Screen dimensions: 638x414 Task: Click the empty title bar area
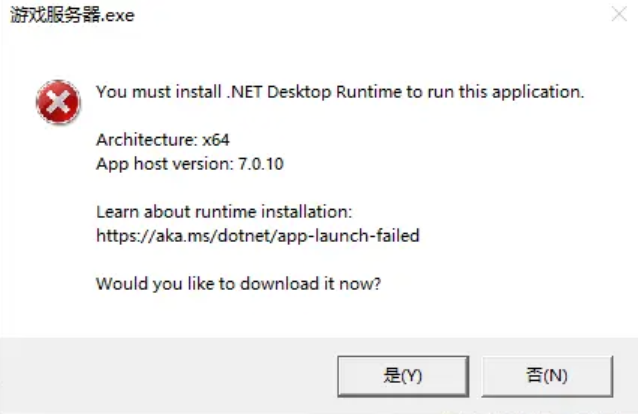pyautogui.click(x=350, y=18)
